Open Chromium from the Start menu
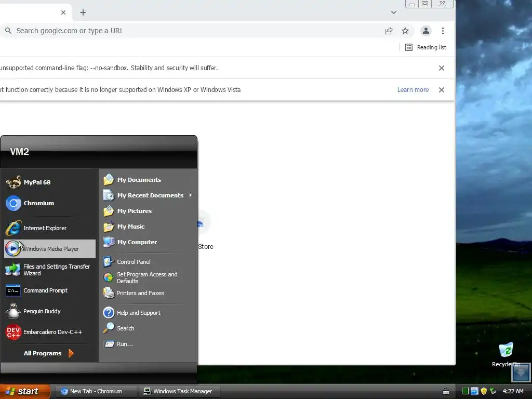 49,203
